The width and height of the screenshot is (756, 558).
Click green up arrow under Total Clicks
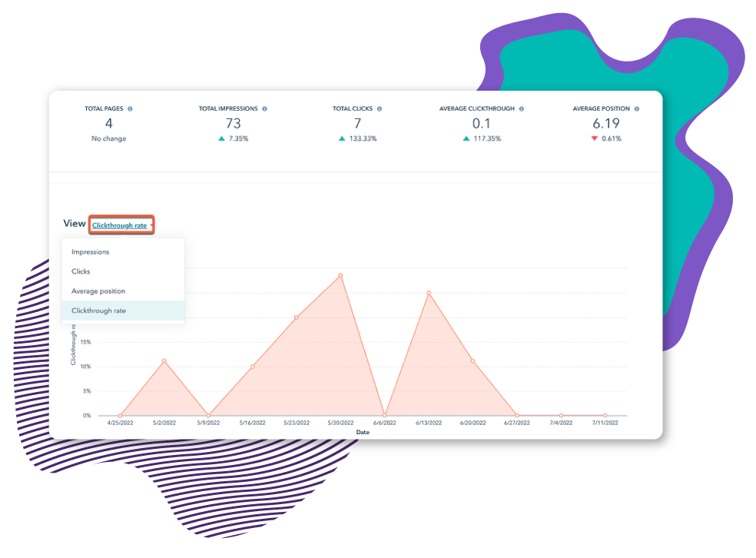[342, 139]
